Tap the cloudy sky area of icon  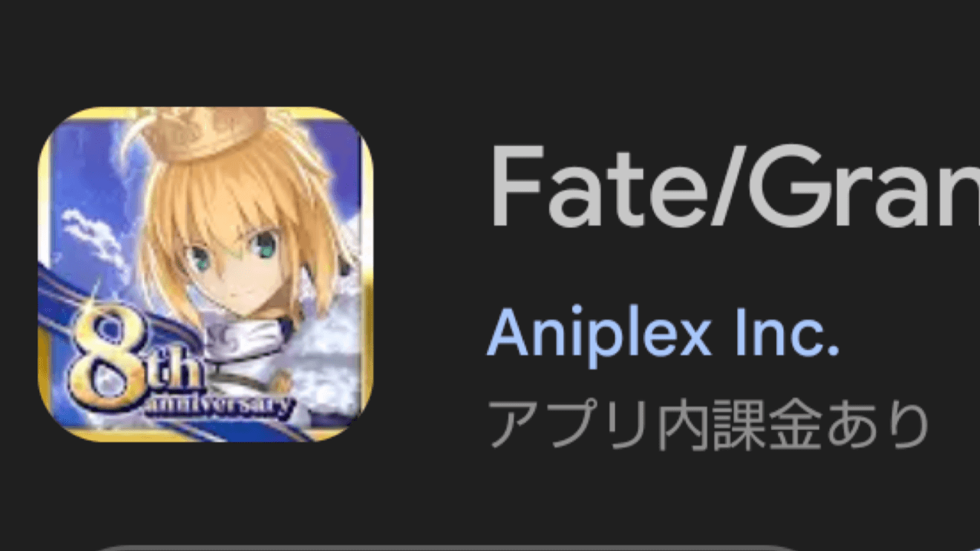84,191
